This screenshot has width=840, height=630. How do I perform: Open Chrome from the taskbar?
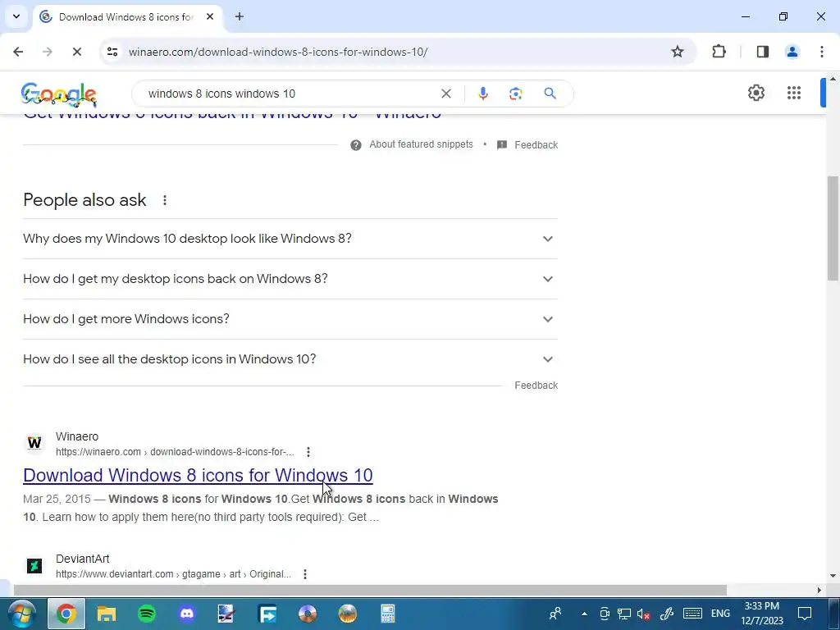[x=66, y=614]
